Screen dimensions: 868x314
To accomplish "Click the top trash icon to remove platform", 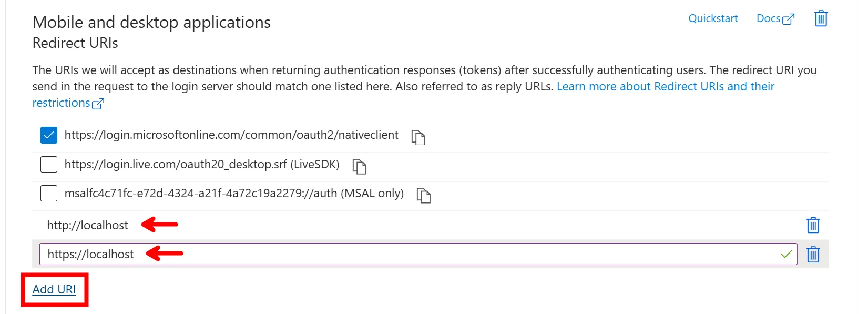I will coord(820,18).
